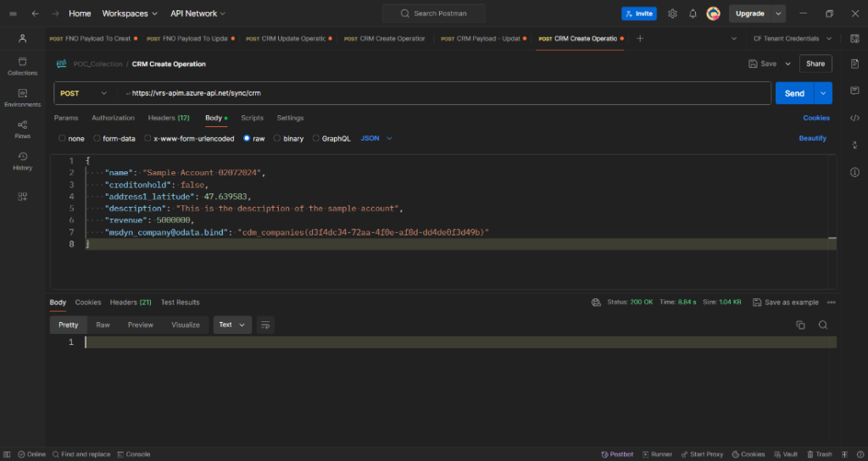Viewport: 868px width, 461px height.
Task: Open the Save options dropdown arrow
Action: (x=787, y=64)
